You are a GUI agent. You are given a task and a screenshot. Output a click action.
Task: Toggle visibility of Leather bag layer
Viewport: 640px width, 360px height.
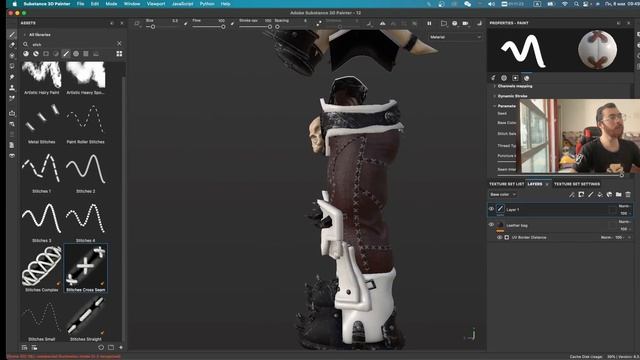coord(491,224)
